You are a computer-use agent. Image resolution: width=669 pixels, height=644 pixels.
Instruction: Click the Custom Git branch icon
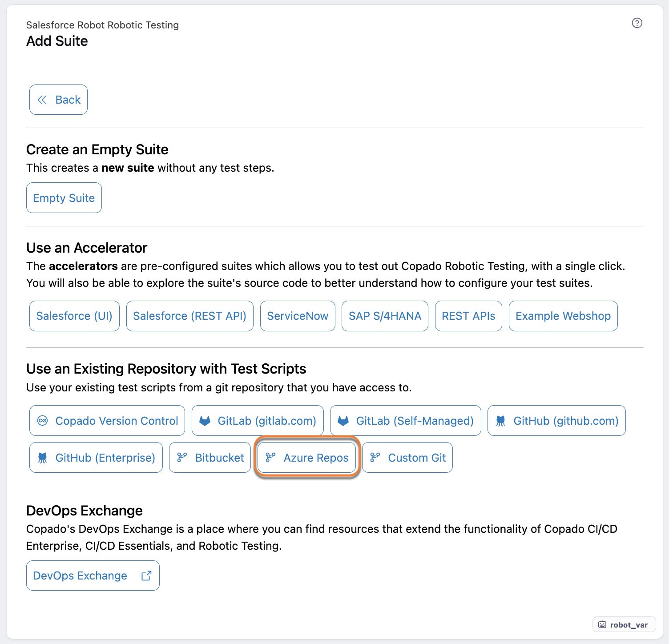[x=375, y=458]
